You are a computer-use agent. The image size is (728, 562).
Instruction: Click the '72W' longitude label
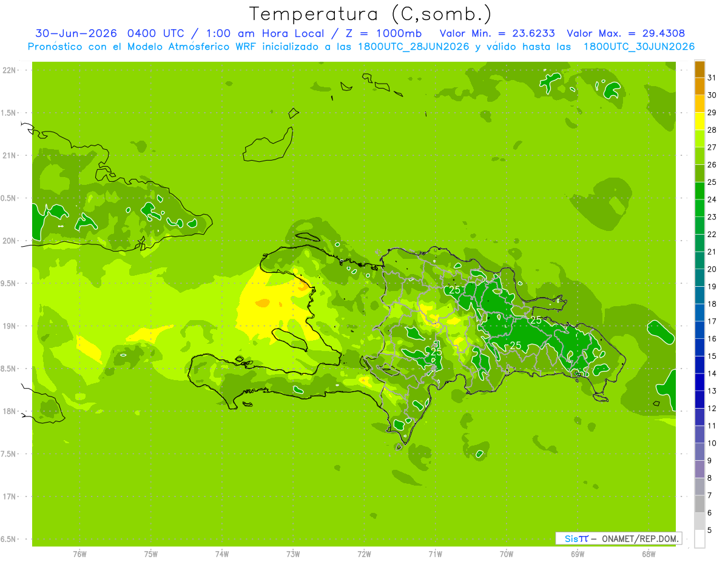point(364,554)
